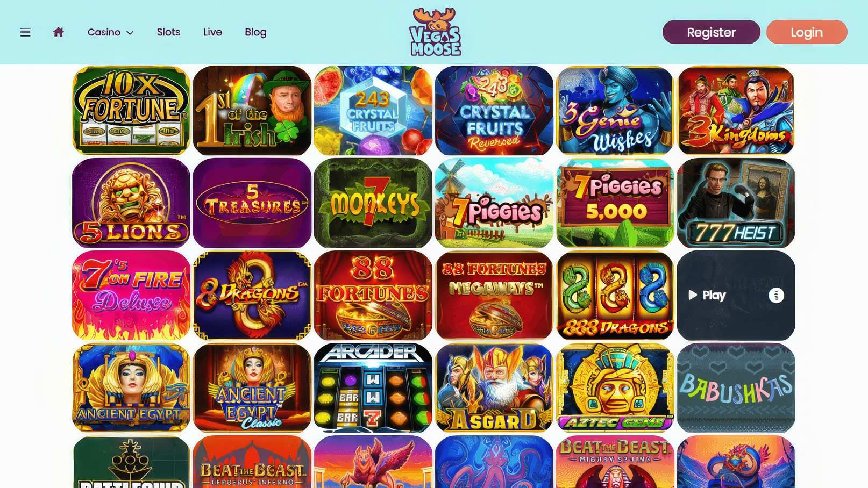Launch the 3 Genie Wishes game
The height and width of the screenshot is (488, 868).
(x=615, y=110)
